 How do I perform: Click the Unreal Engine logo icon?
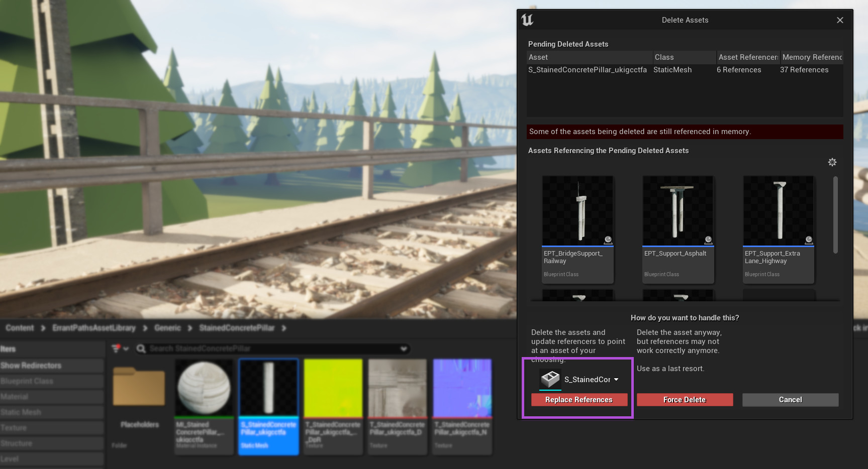[x=527, y=20]
